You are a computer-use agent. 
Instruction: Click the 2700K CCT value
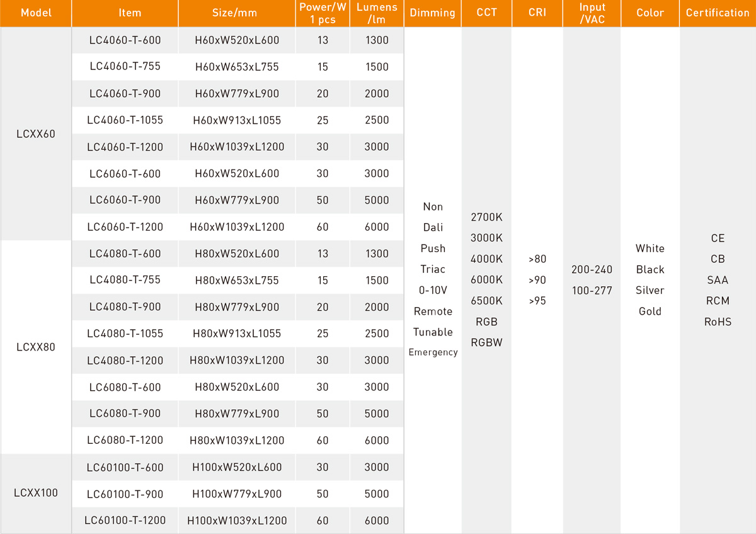tap(486, 217)
